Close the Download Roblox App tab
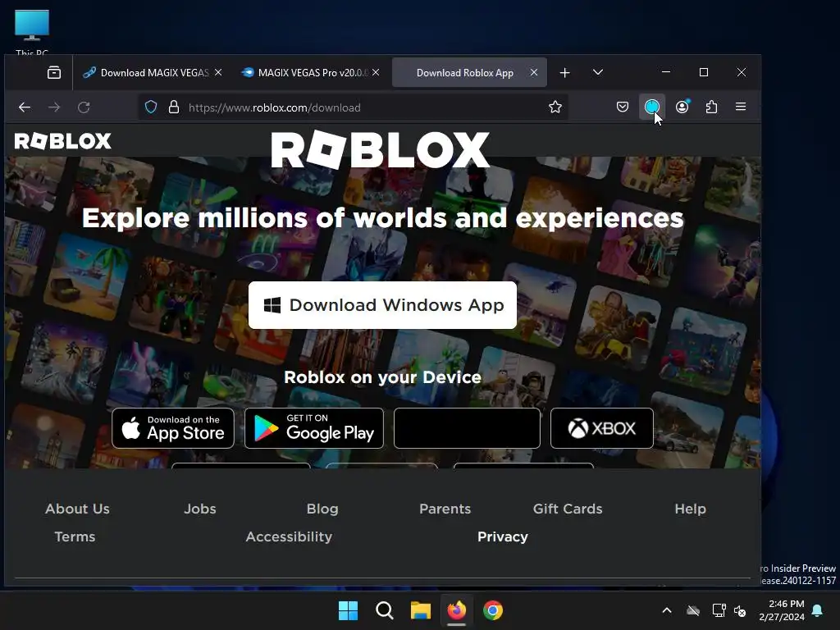 point(534,72)
